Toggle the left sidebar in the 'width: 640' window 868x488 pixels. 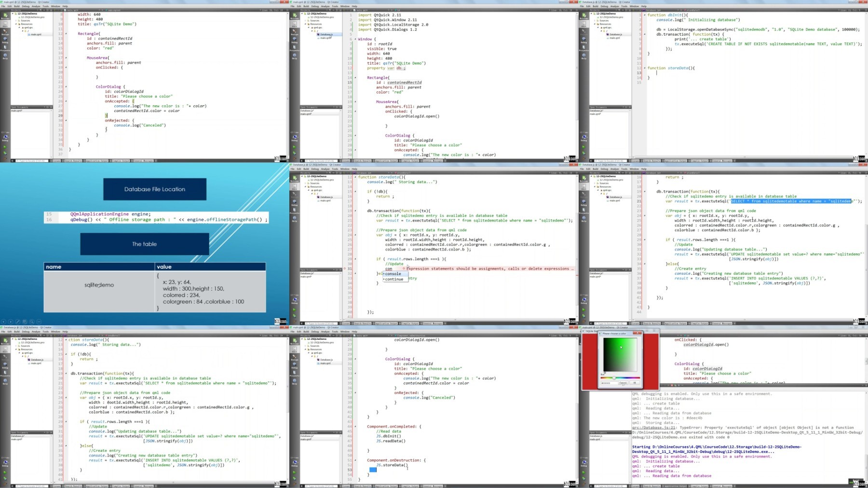(x=13, y=161)
